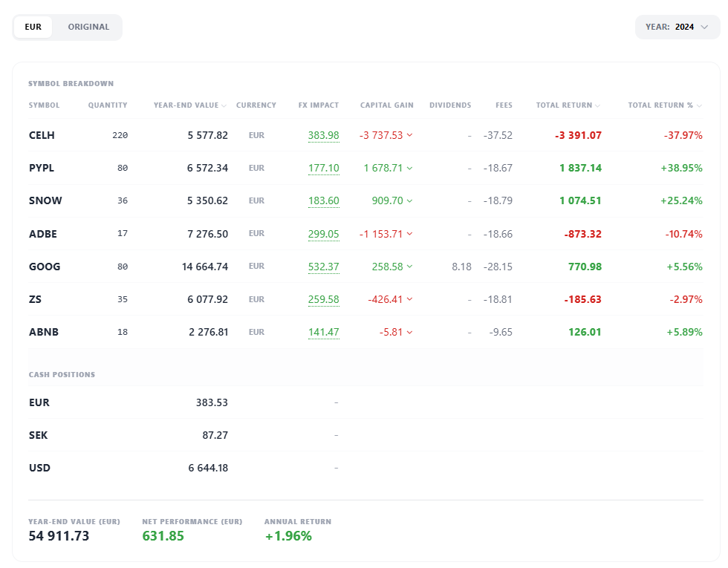Sort by Total Return column header
This screenshot has width=728, height=568.
(568, 105)
